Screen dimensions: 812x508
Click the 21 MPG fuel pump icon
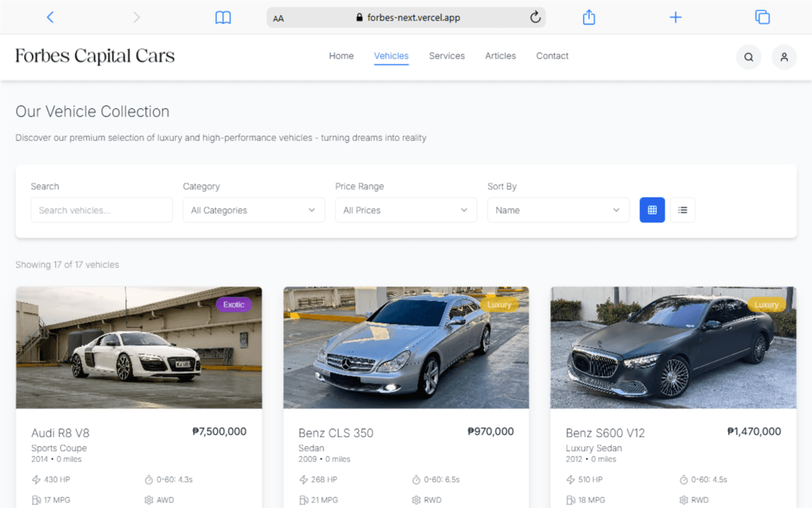pos(304,500)
